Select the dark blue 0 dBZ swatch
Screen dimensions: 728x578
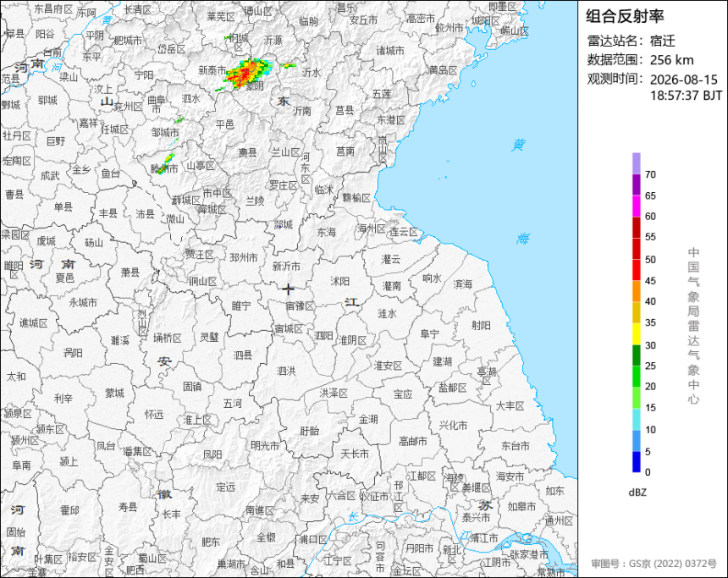[x=636, y=462]
